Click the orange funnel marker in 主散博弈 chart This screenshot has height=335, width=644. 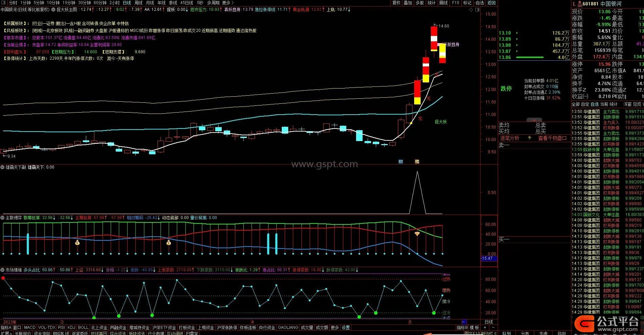coord(417,234)
